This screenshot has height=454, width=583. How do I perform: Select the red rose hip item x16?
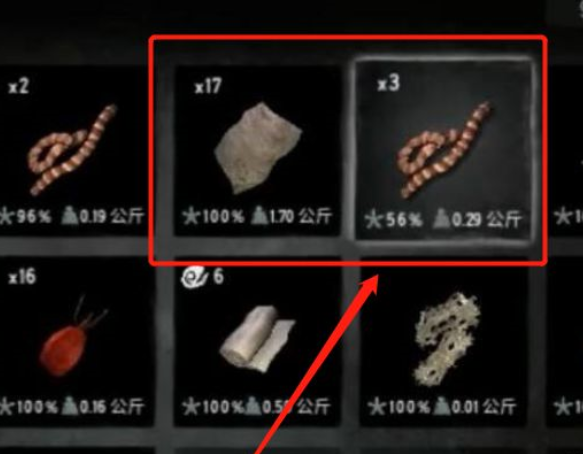tap(74, 342)
